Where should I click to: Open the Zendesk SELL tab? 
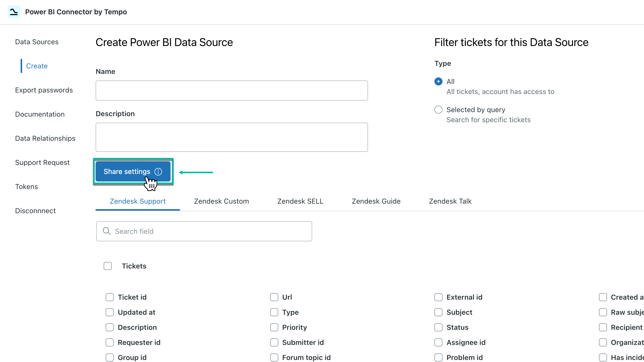click(300, 201)
